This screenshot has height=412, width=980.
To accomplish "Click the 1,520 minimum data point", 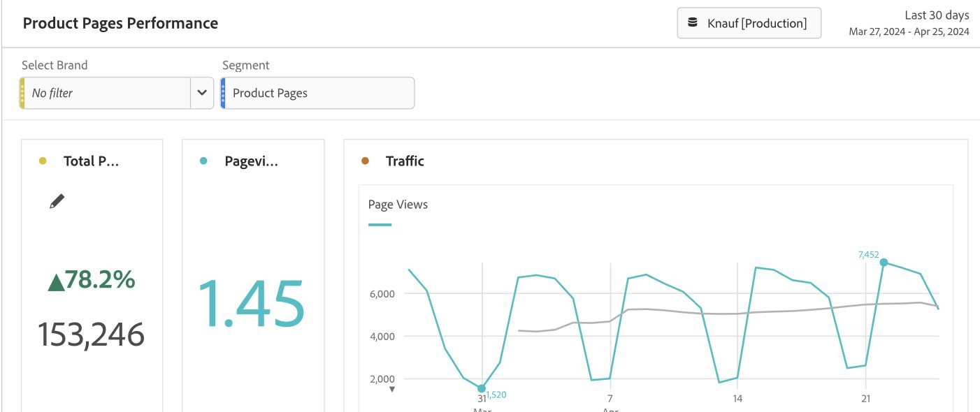I will [x=482, y=388].
